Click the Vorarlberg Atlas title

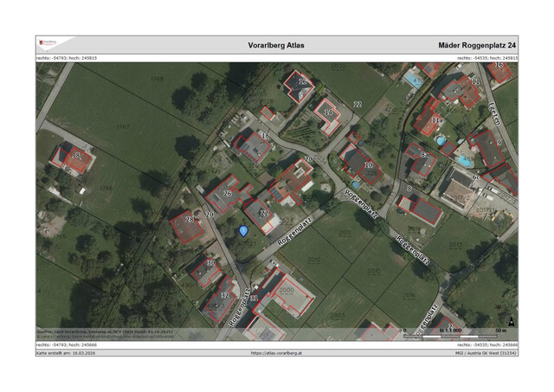[x=276, y=44]
